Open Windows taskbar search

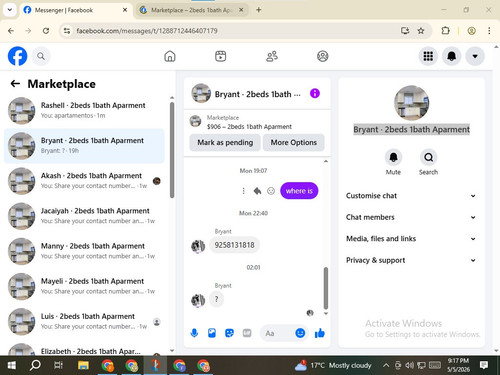click(35, 365)
